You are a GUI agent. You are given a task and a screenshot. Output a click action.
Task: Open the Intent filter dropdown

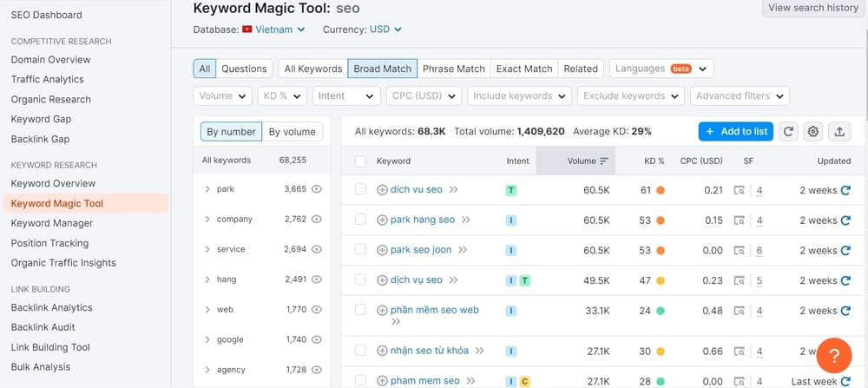pyautogui.click(x=346, y=95)
